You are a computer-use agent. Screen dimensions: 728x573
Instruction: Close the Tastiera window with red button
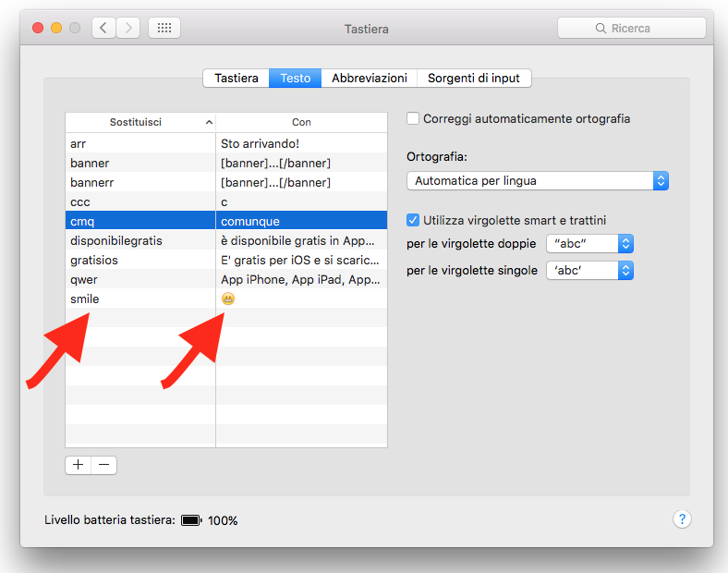pyautogui.click(x=38, y=28)
